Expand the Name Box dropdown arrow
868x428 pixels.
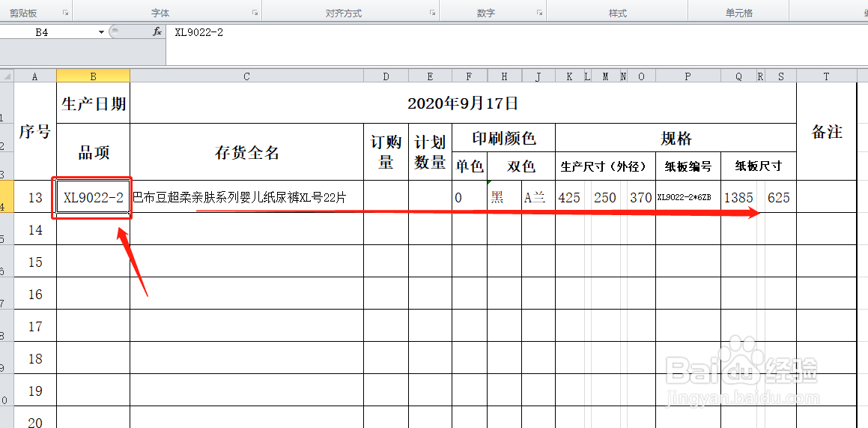(x=101, y=32)
